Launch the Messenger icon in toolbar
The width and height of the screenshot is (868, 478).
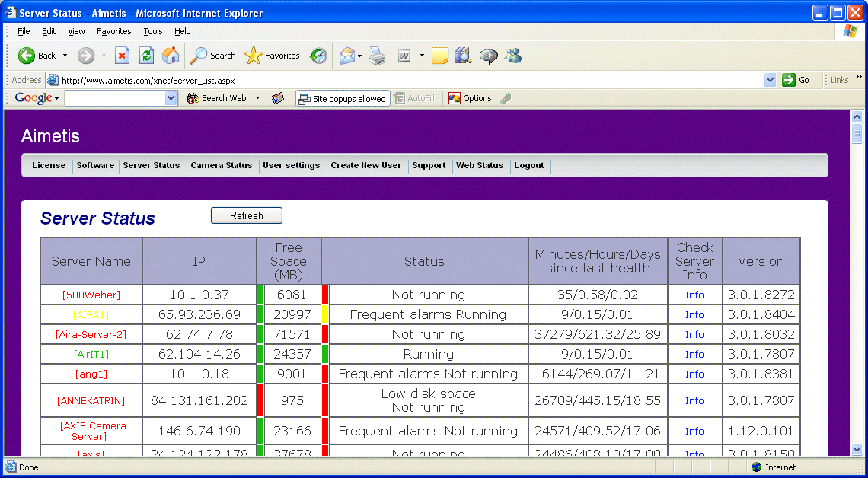(513, 56)
